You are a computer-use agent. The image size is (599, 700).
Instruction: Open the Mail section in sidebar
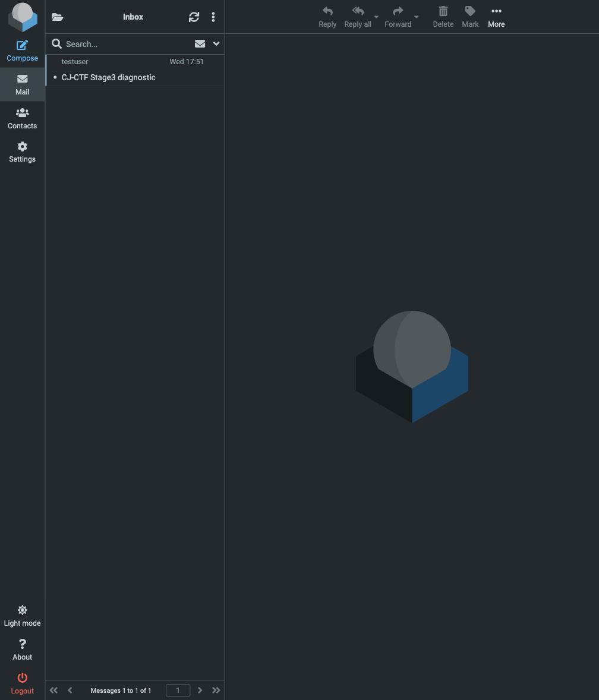point(23,84)
